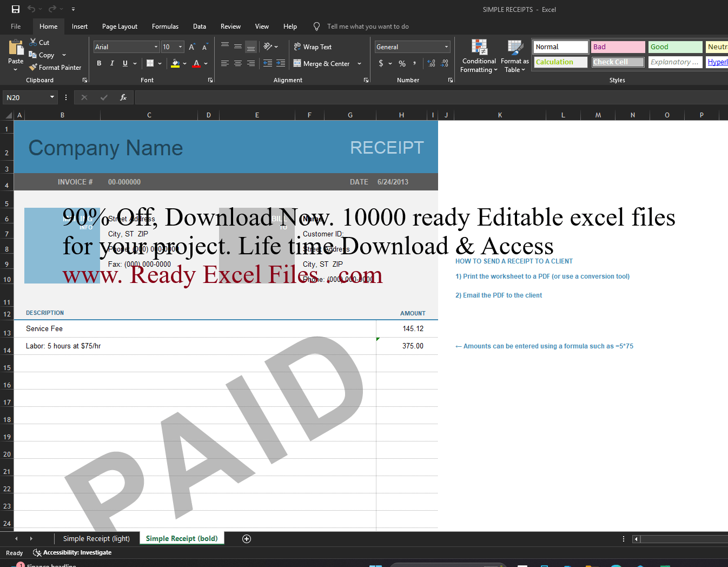
Task: Open the Arial font name dropdown
Action: [156, 47]
